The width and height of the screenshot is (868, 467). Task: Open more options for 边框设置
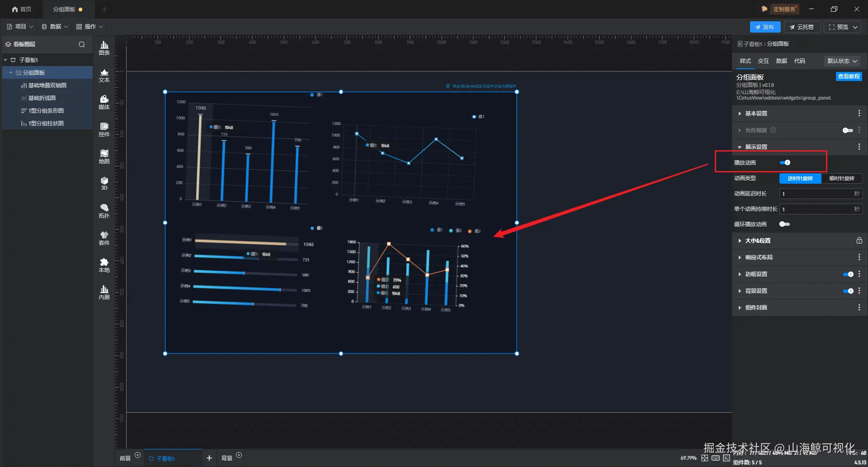(x=859, y=274)
